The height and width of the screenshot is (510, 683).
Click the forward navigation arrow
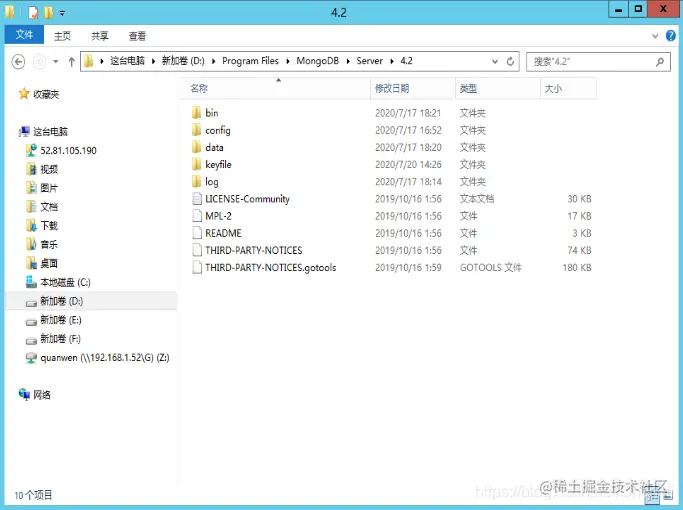pos(39,61)
